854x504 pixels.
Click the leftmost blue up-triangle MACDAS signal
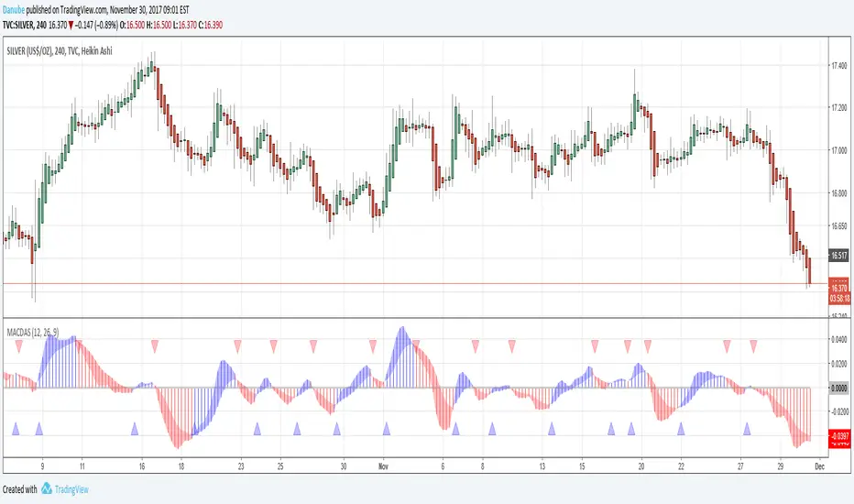[15, 428]
